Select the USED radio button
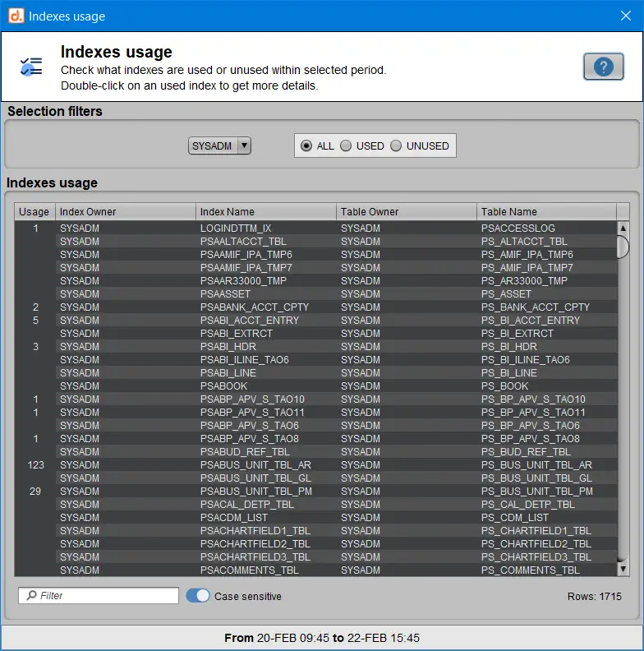 pyautogui.click(x=346, y=145)
